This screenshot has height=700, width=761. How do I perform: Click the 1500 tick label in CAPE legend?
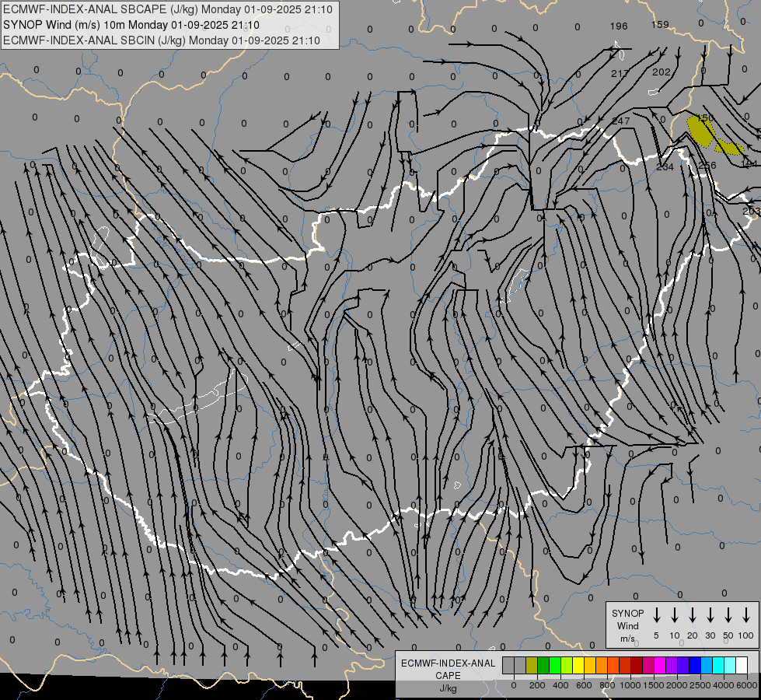pos(654,685)
